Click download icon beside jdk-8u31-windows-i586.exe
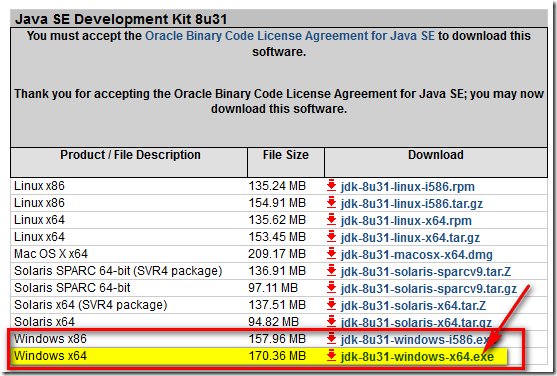 [x=331, y=339]
